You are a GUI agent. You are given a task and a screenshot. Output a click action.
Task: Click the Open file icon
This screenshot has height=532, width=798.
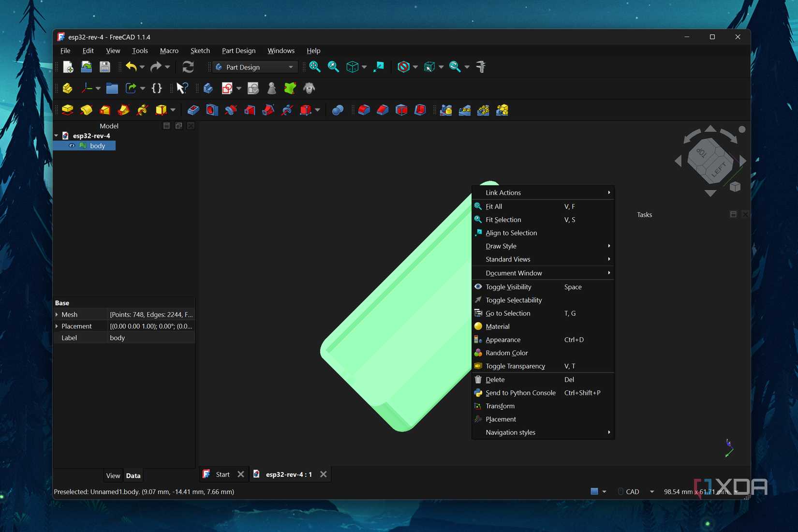(86, 67)
